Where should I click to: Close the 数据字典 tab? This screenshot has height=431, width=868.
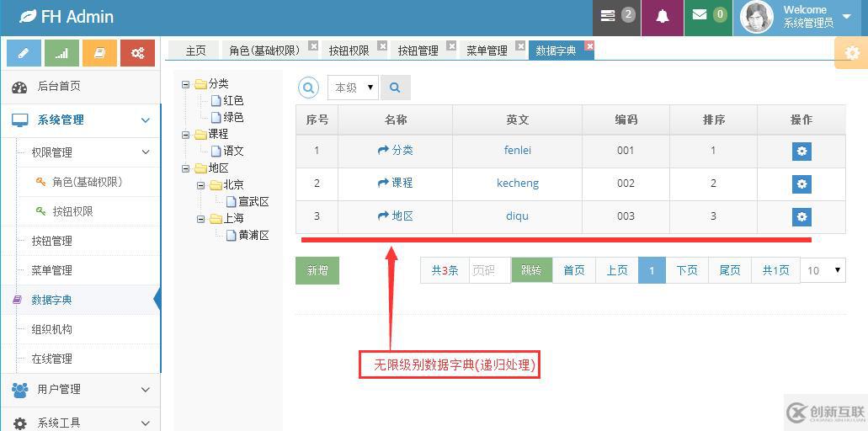coord(589,45)
